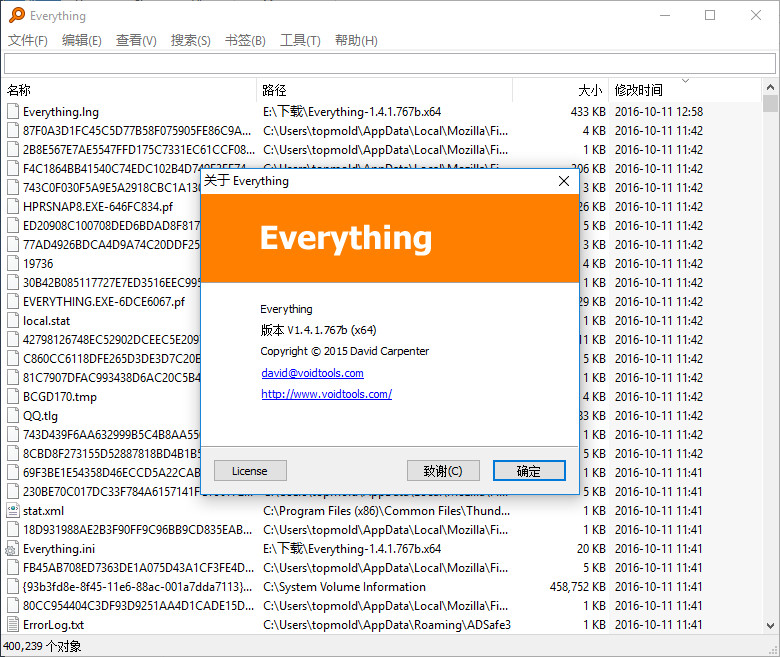Open the 工具(T) menu
The width and height of the screenshot is (780, 657).
point(300,40)
